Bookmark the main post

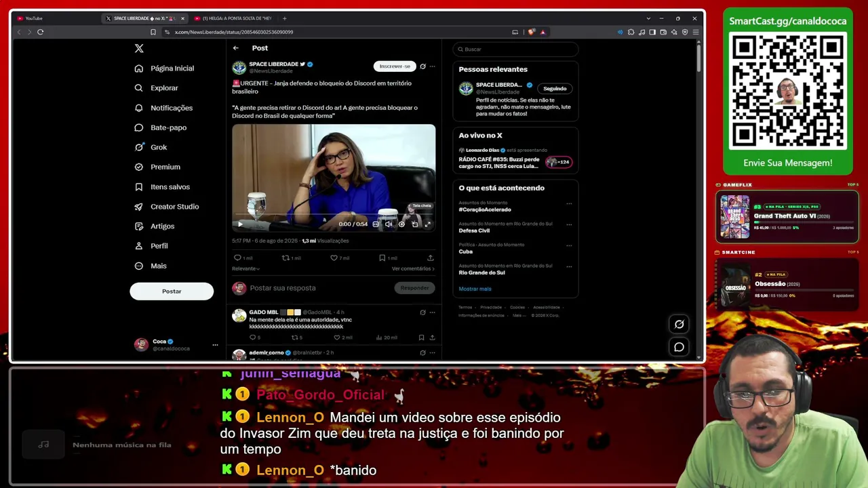click(388, 258)
